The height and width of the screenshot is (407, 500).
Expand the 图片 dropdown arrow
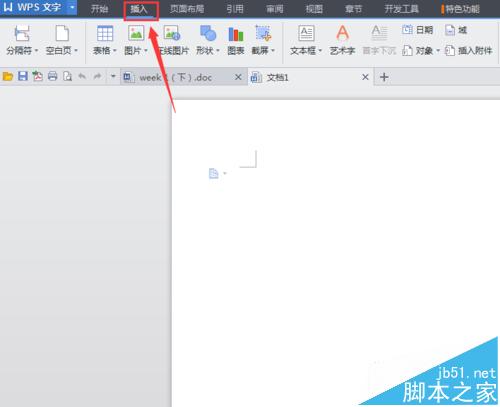(x=146, y=51)
